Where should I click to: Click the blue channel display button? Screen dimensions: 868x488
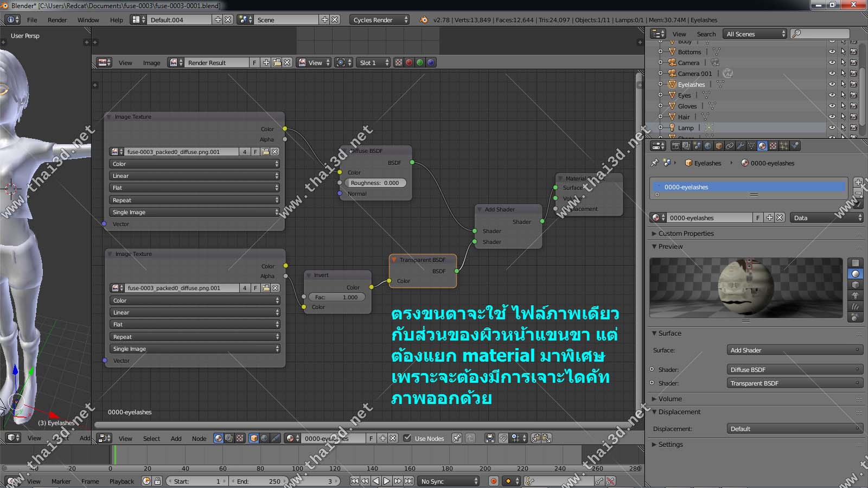[431, 62]
